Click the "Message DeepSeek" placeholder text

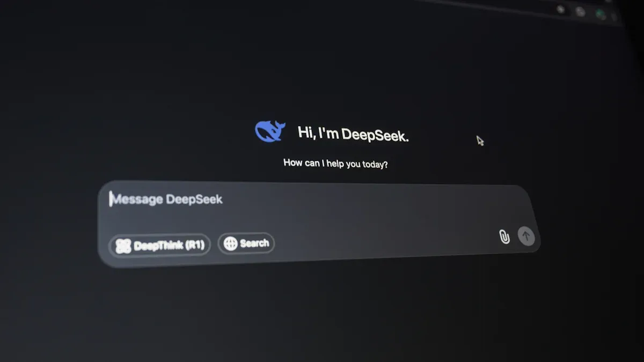tap(166, 200)
